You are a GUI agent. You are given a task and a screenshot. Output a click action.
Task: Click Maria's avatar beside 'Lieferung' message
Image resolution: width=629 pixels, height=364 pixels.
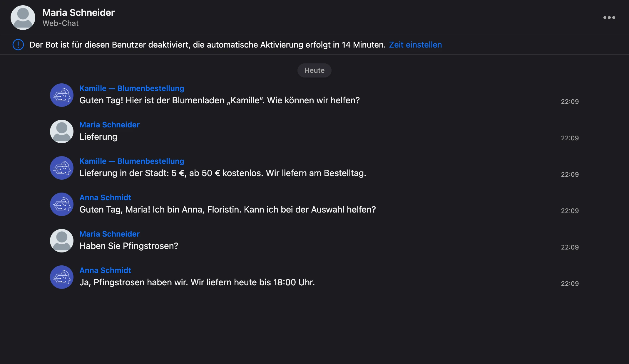[62, 132]
